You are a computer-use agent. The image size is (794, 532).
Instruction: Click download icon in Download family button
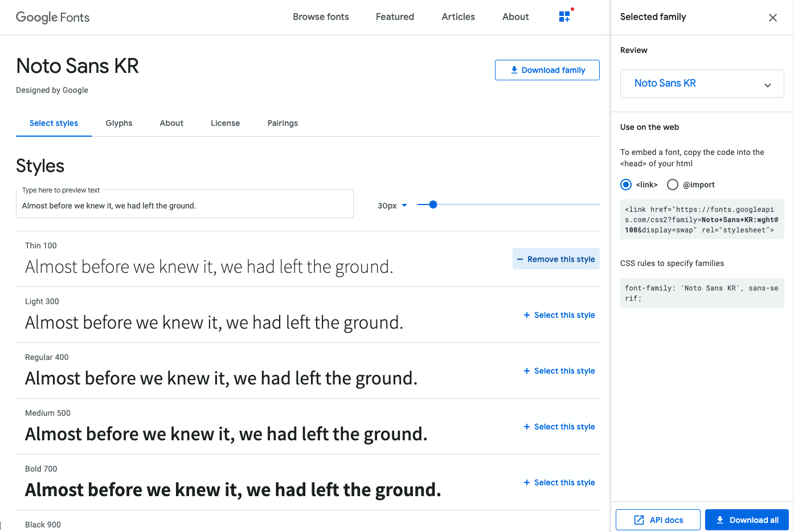[514, 70]
